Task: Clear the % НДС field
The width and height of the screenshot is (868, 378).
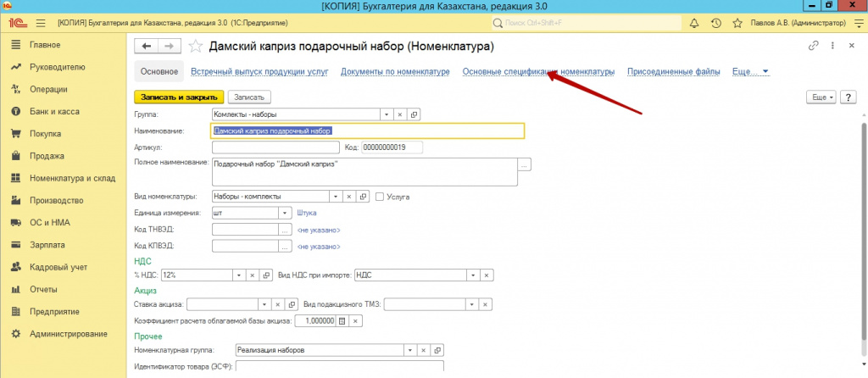Action: 252,275
